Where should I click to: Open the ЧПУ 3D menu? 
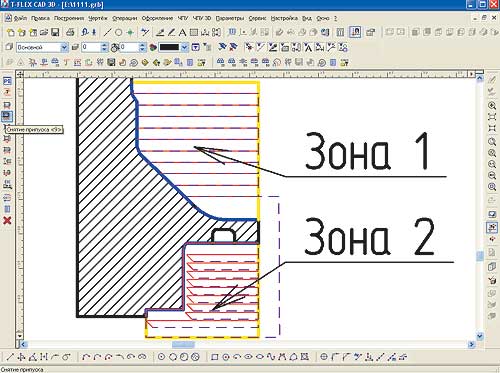(x=202, y=18)
